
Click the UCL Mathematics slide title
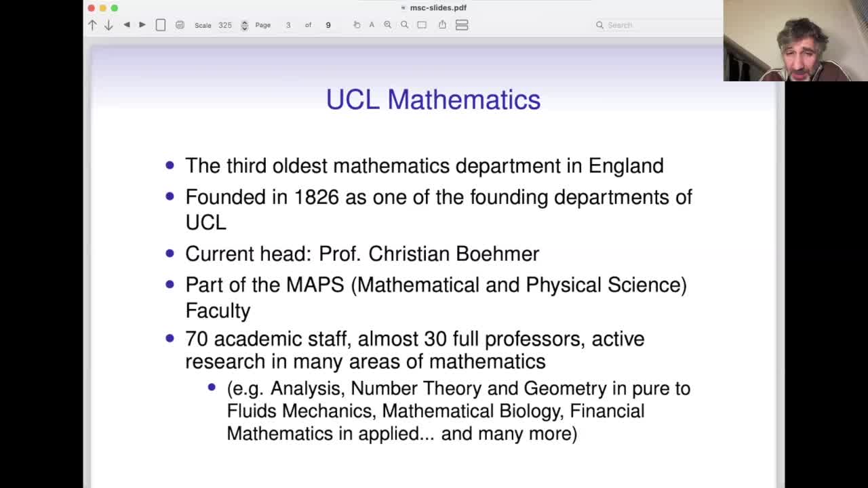tap(433, 100)
